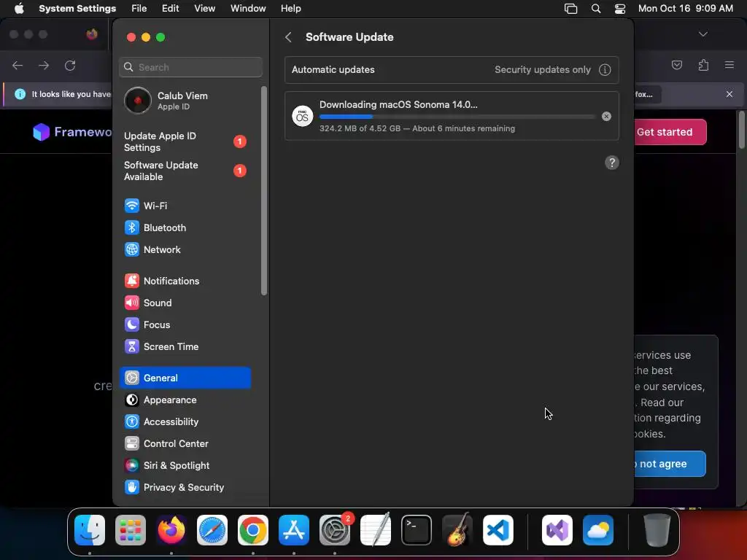
Task: Open the weather cloud app in the Dock
Action: (598, 530)
